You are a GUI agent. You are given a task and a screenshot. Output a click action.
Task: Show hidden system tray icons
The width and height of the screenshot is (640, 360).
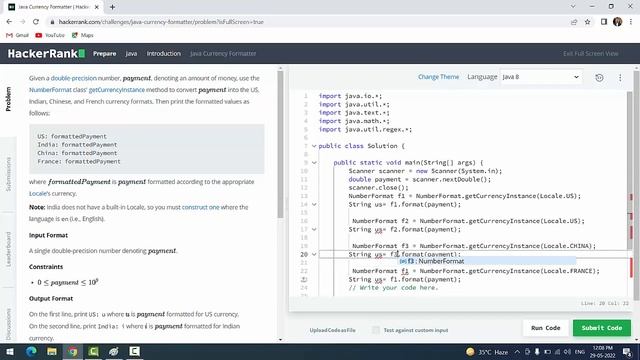tap(517, 352)
